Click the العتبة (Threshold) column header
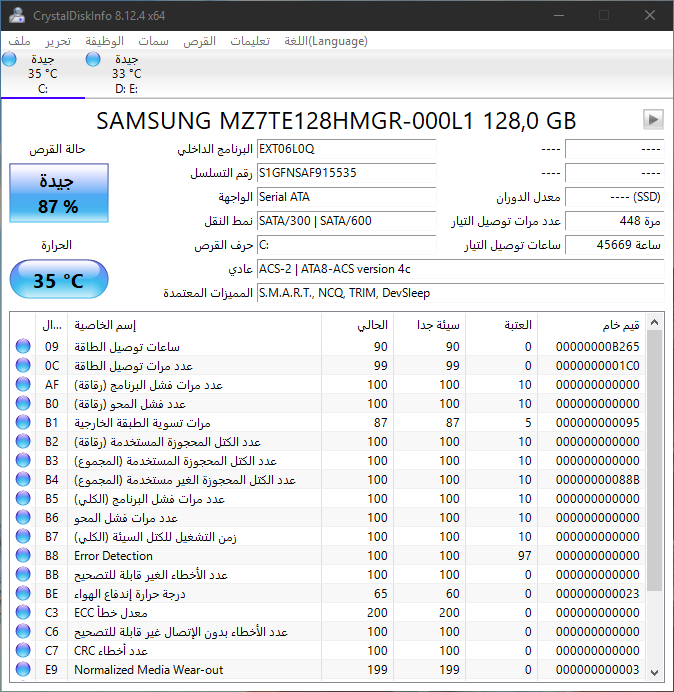This screenshot has height=692, width=674. point(501,325)
